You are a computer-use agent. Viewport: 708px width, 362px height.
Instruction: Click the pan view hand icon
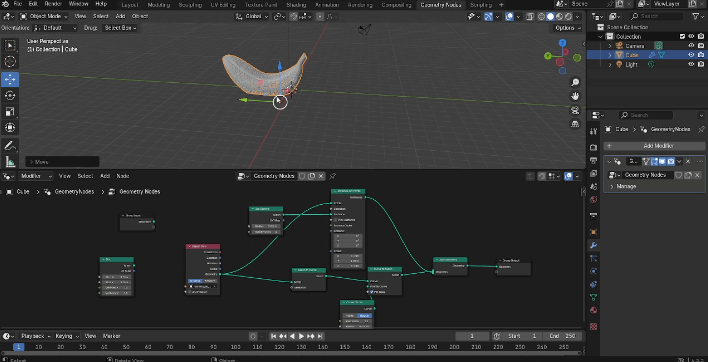point(575,96)
